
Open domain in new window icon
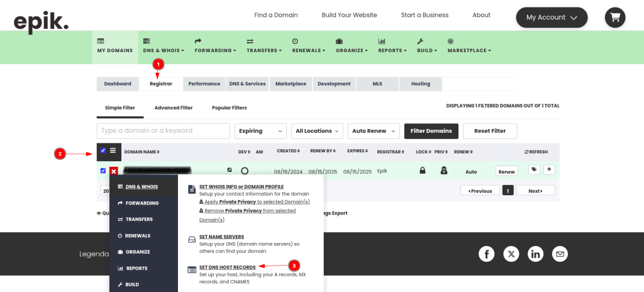point(230,169)
